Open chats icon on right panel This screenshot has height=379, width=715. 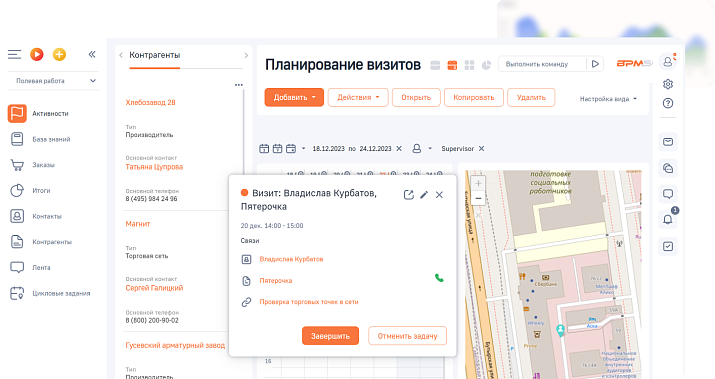point(668,168)
